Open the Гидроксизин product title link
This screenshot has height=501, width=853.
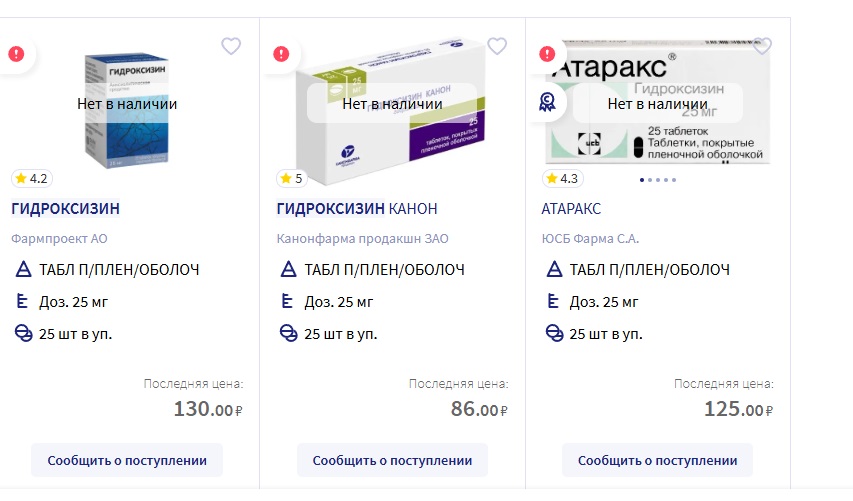coord(65,209)
